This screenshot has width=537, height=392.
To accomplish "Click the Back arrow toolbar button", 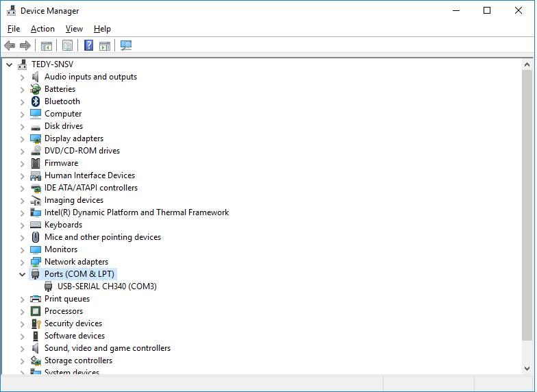I will coord(10,46).
